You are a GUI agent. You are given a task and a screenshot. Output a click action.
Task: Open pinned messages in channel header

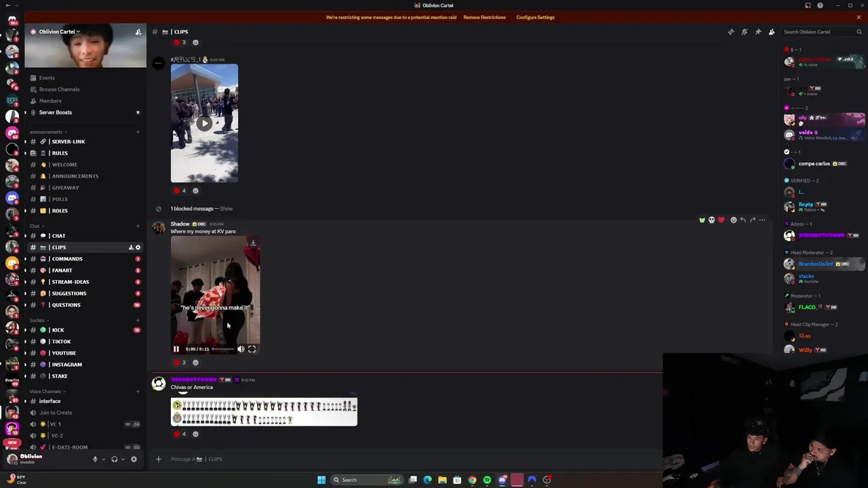758,32
